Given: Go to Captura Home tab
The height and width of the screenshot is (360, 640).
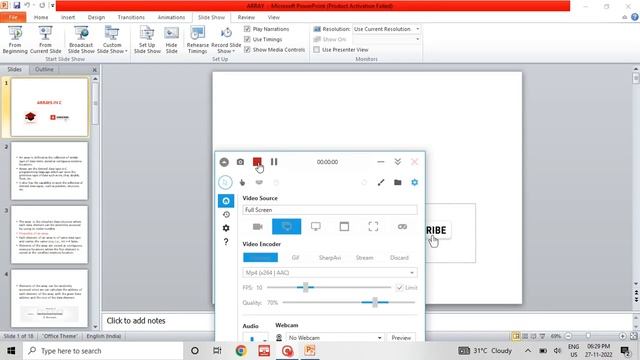Looking at the screenshot, I should pyautogui.click(x=226, y=201).
